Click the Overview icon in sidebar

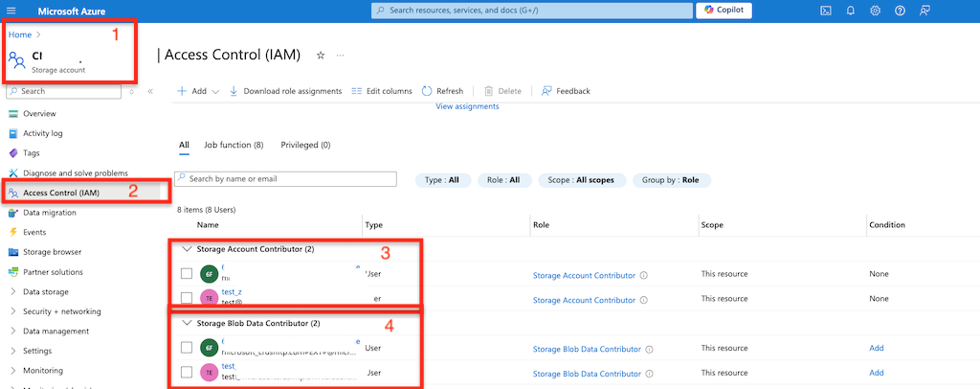pos(13,114)
